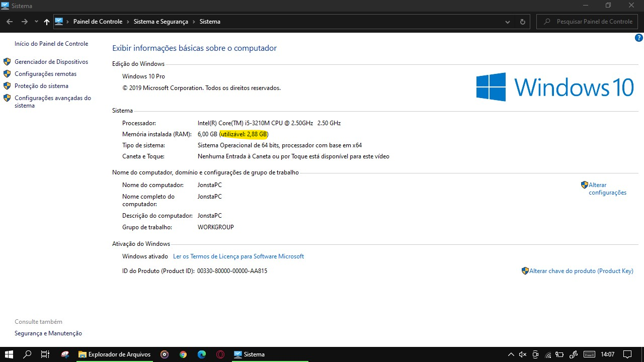This screenshot has width=644, height=362.
Task: Select the Windows 10 Pro edition text
Action: pyautogui.click(x=143, y=76)
